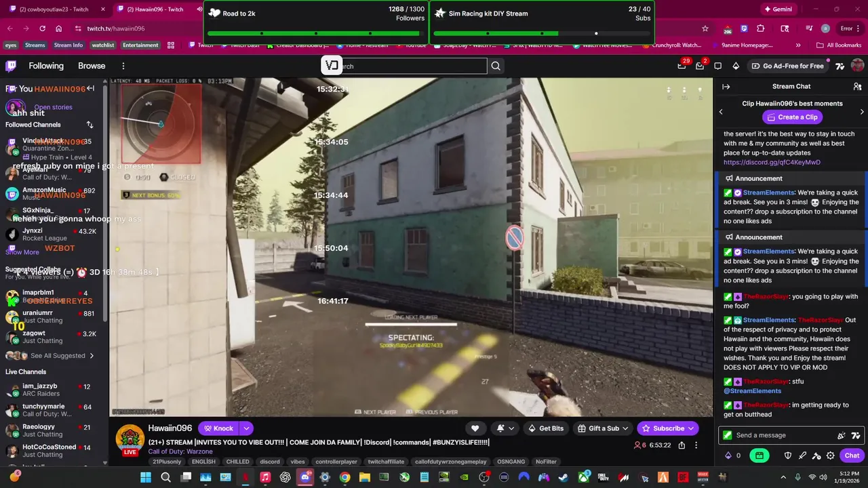Click the sword moderator icon in chat
Screen dimensions: 868x488
802,455
